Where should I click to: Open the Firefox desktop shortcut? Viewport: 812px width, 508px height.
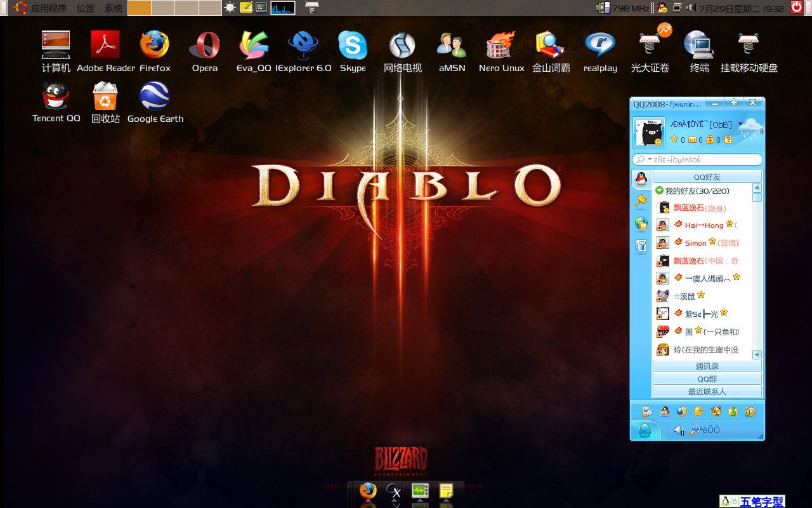(x=155, y=52)
